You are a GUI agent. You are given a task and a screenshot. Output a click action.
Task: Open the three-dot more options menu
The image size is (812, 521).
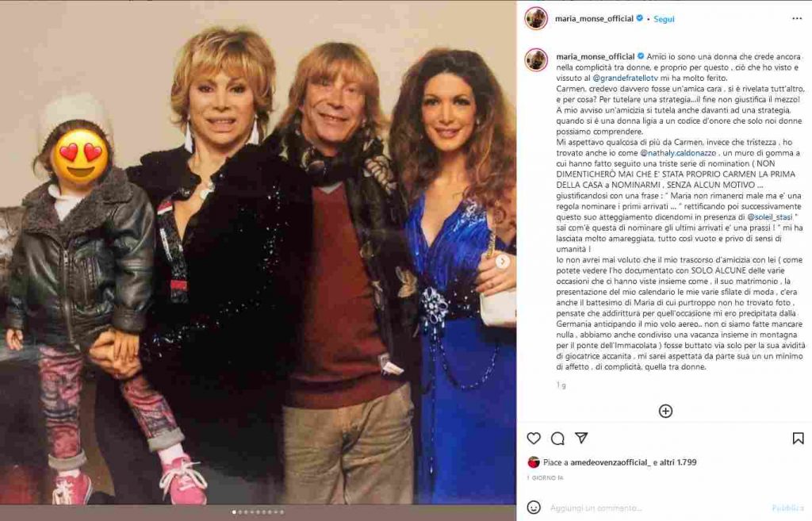pyautogui.click(x=797, y=19)
